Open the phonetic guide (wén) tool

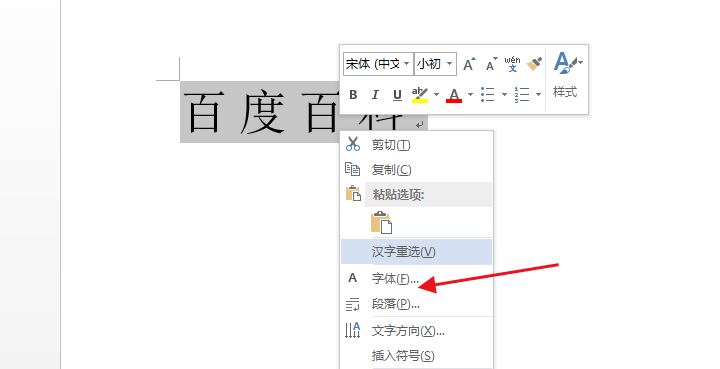coord(512,64)
